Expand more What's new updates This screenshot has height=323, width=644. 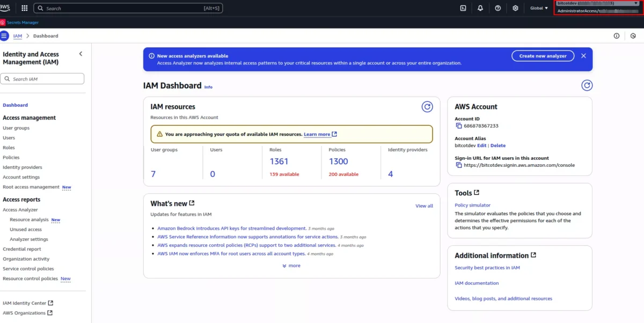[291, 265]
